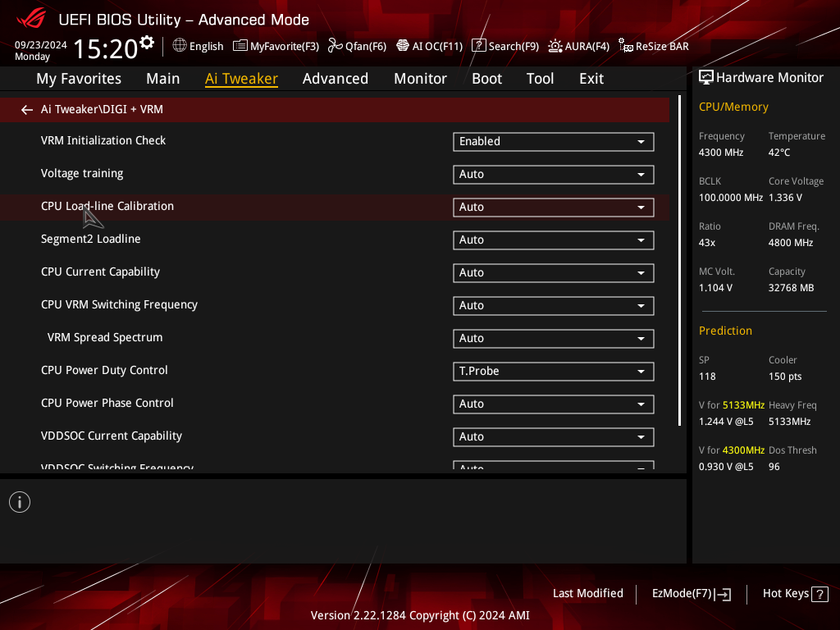Screen dimensions: 840x630
Task: Select CPU VRM Switching Frequency label
Action: 119,305
